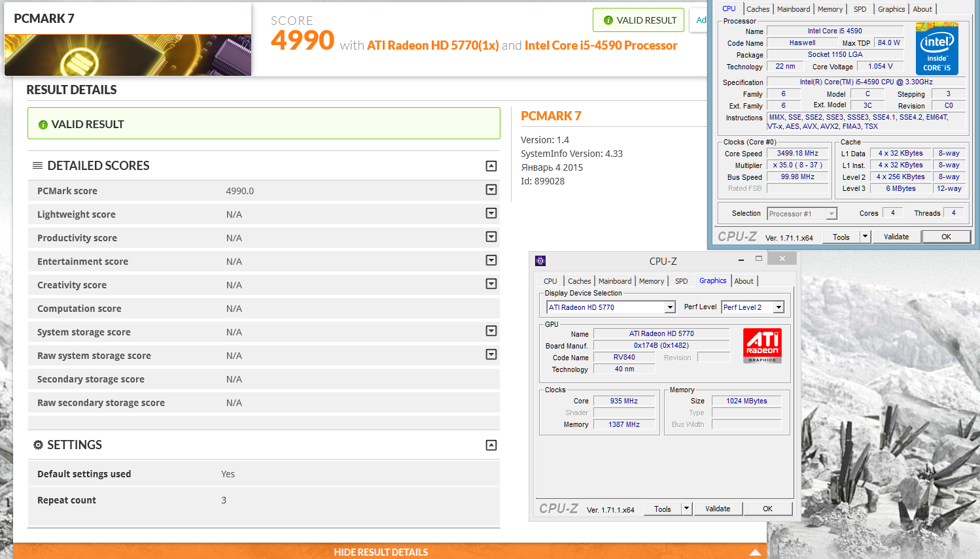Click the ATI Radeon graphics logo

[763, 346]
